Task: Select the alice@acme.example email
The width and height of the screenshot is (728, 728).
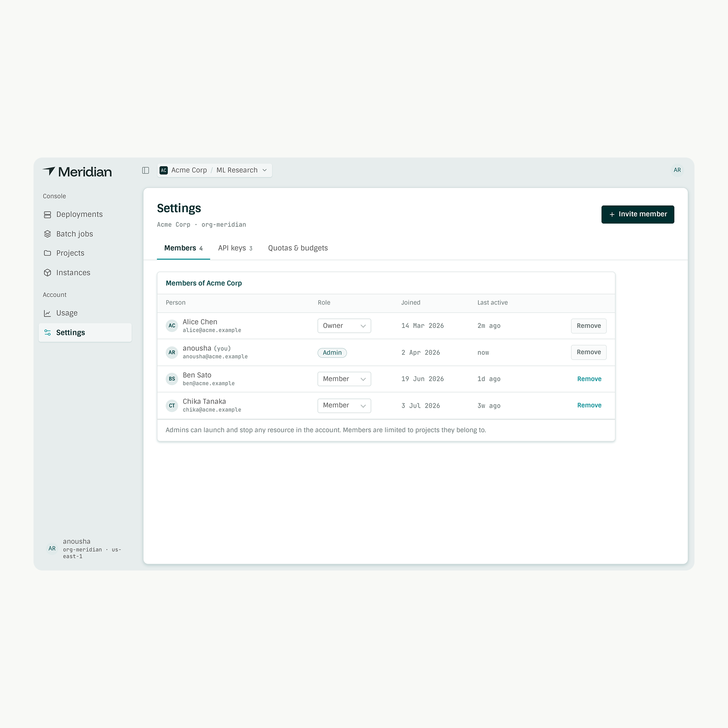Action: click(212, 330)
